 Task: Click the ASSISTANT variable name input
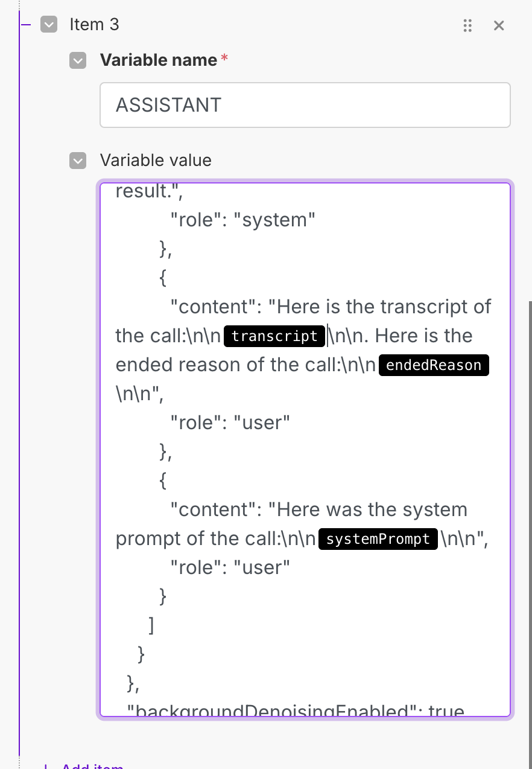pyautogui.click(x=305, y=105)
